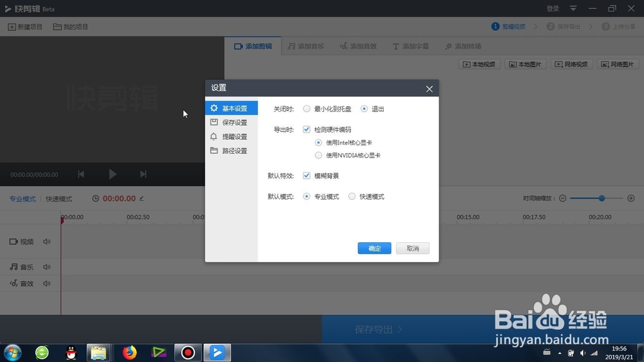This screenshot has width=644, height=362.
Task: Click the clock icon beside timecode
Action: tap(95, 198)
